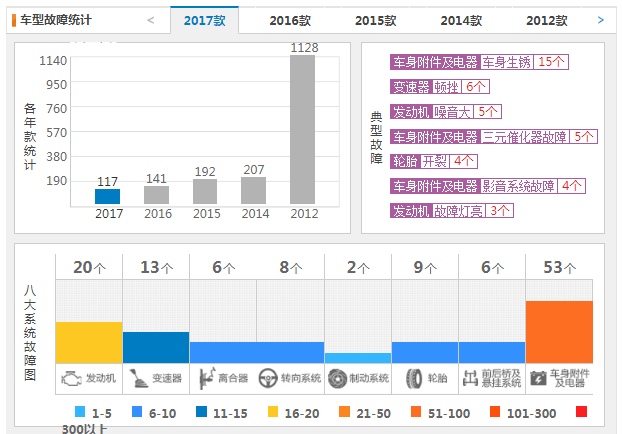The image size is (622, 434).
Task: Click the left arrow for earlier model years
Action: pyautogui.click(x=151, y=20)
